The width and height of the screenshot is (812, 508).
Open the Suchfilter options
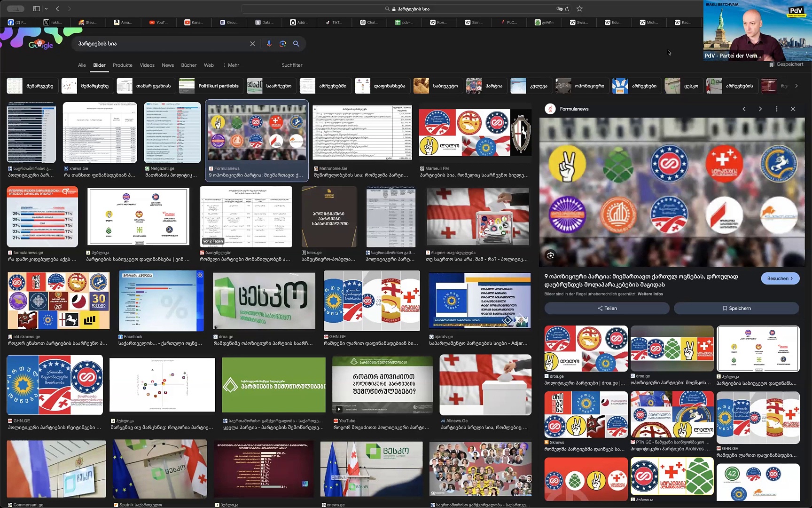click(292, 65)
